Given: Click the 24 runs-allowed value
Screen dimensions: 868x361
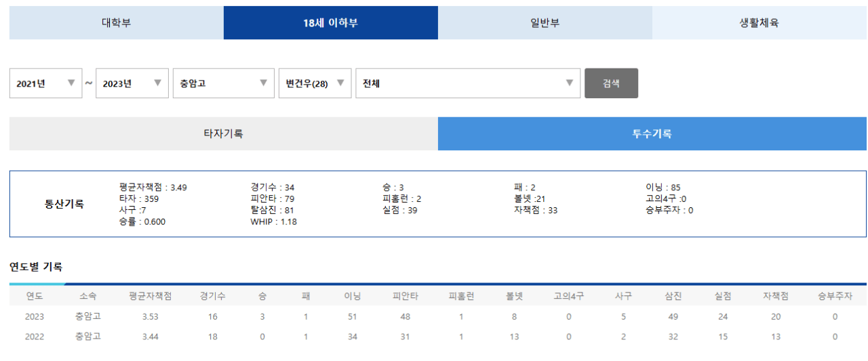Looking at the screenshot, I should (723, 316).
